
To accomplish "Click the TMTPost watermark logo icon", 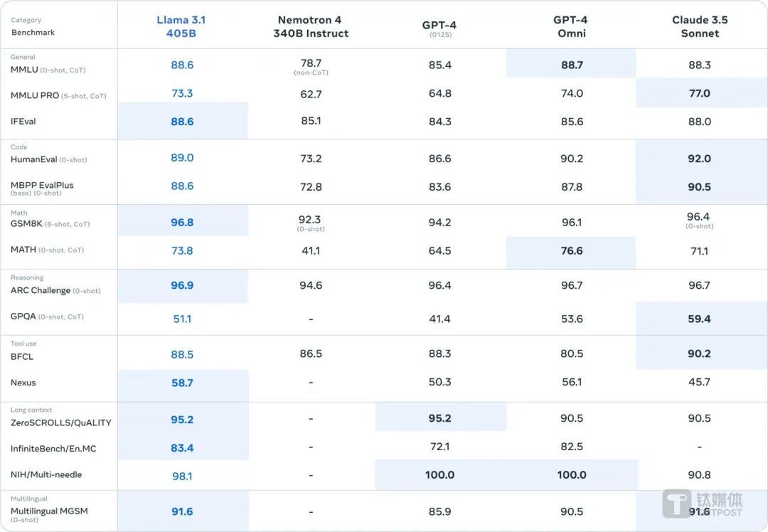I will pos(677,503).
